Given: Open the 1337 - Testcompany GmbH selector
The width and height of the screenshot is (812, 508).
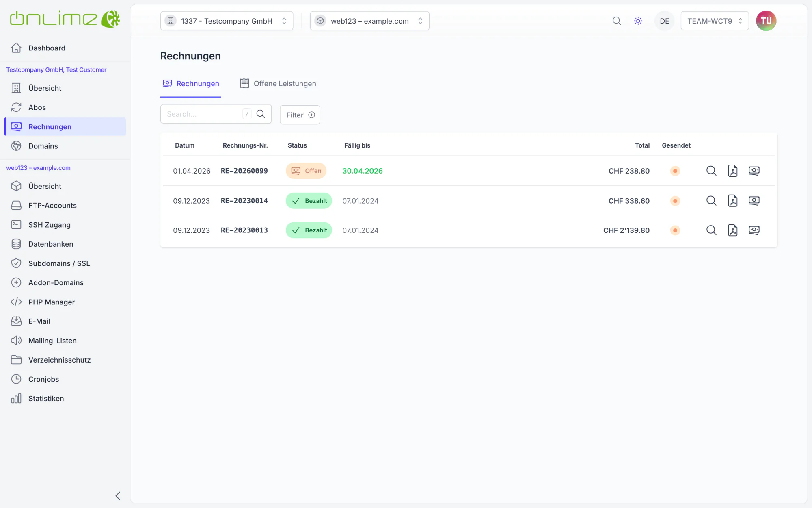Looking at the screenshot, I should click(227, 21).
